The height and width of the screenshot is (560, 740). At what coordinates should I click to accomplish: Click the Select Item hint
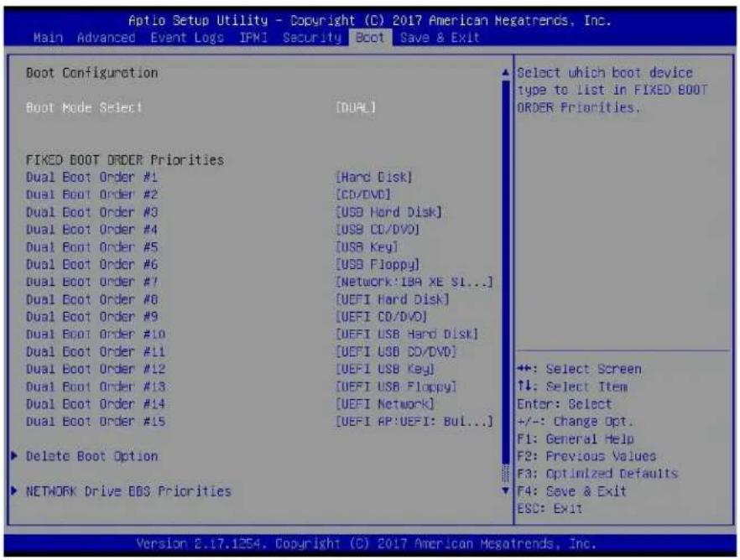(x=571, y=386)
